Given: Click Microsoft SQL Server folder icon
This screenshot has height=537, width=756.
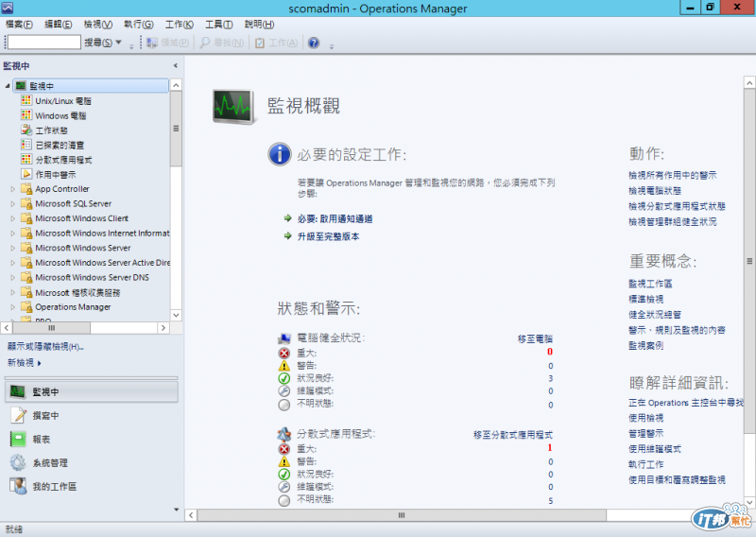Looking at the screenshot, I should click(26, 203).
